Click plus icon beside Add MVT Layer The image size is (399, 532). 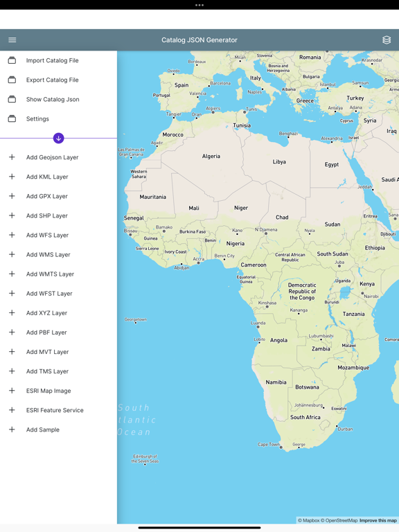[12, 351]
